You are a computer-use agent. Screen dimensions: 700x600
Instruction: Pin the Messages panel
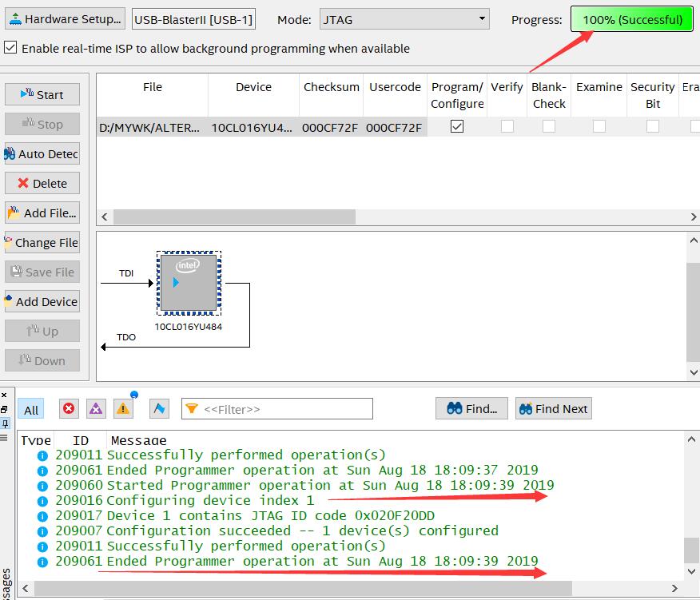(5, 423)
